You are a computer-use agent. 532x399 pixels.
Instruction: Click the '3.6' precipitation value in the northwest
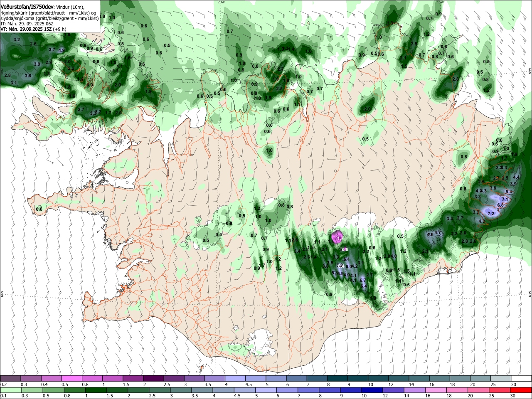pyautogui.click(x=28, y=76)
